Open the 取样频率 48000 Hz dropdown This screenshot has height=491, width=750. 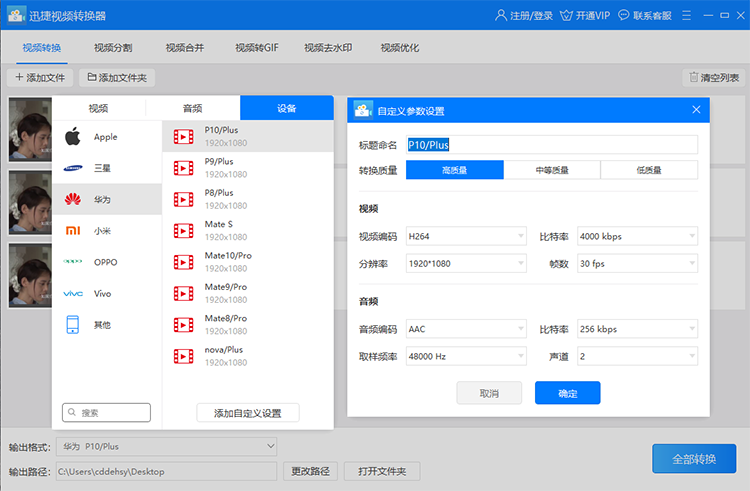pos(466,356)
